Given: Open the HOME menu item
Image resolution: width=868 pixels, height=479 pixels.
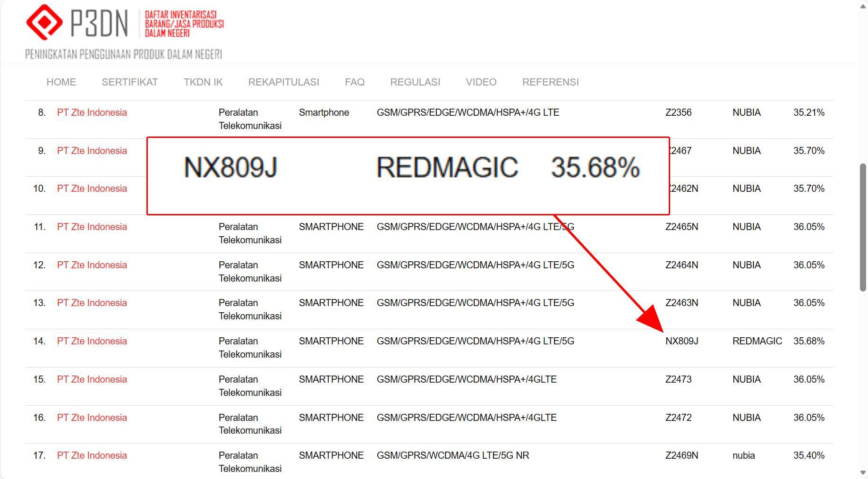Looking at the screenshot, I should 61,82.
